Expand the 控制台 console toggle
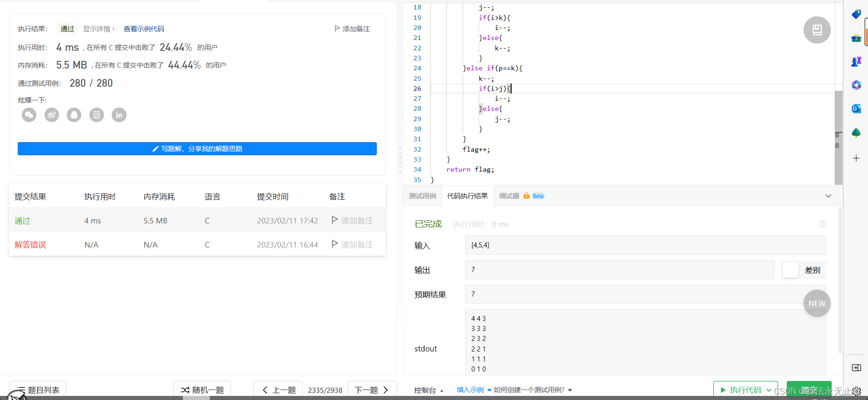868x400 pixels. [x=429, y=390]
